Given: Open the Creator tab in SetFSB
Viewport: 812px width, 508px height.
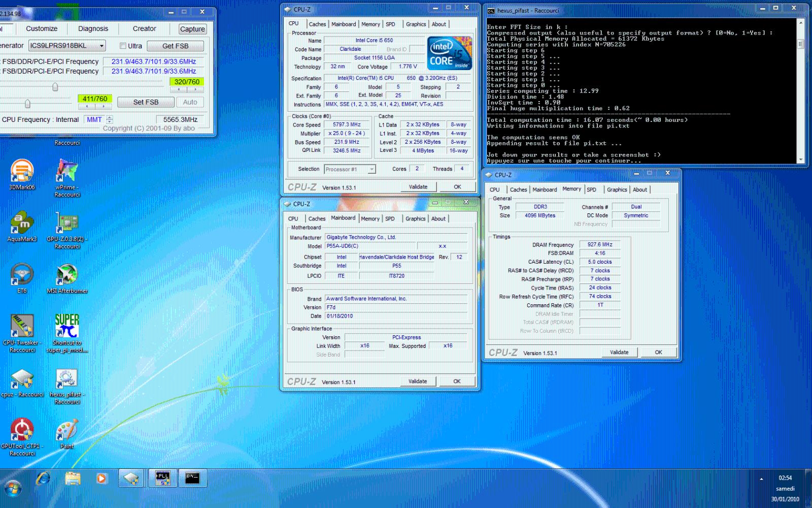Looking at the screenshot, I should (144, 29).
